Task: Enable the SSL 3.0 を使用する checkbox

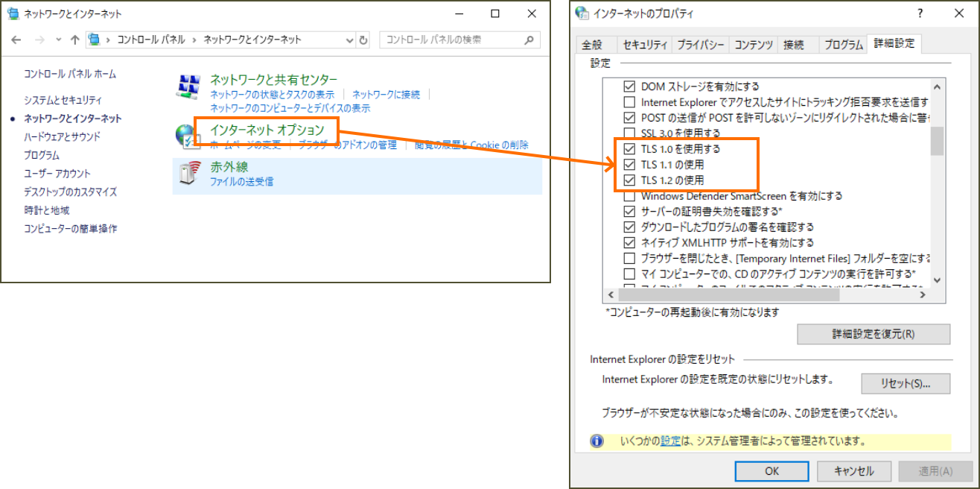Action: point(629,133)
